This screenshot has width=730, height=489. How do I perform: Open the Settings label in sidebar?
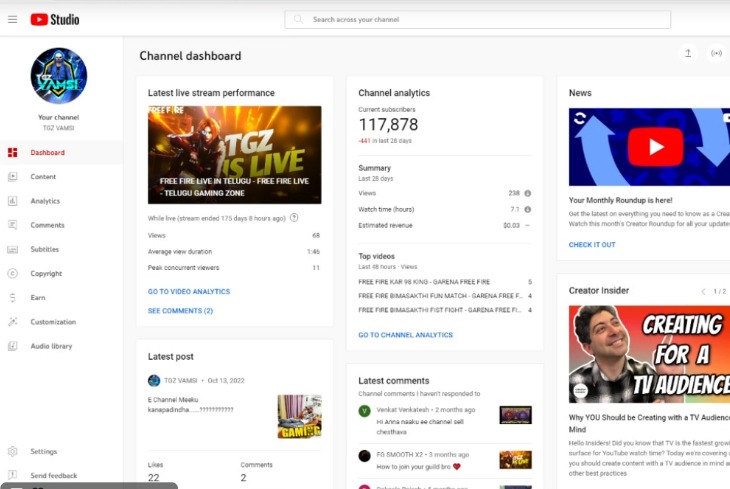[x=44, y=451]
